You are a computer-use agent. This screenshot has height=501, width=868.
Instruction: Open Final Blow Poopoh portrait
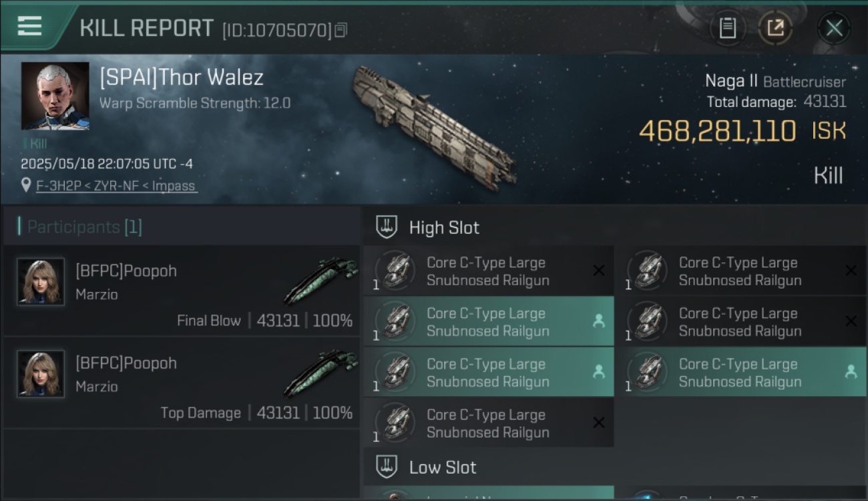(x=41, y=282)
